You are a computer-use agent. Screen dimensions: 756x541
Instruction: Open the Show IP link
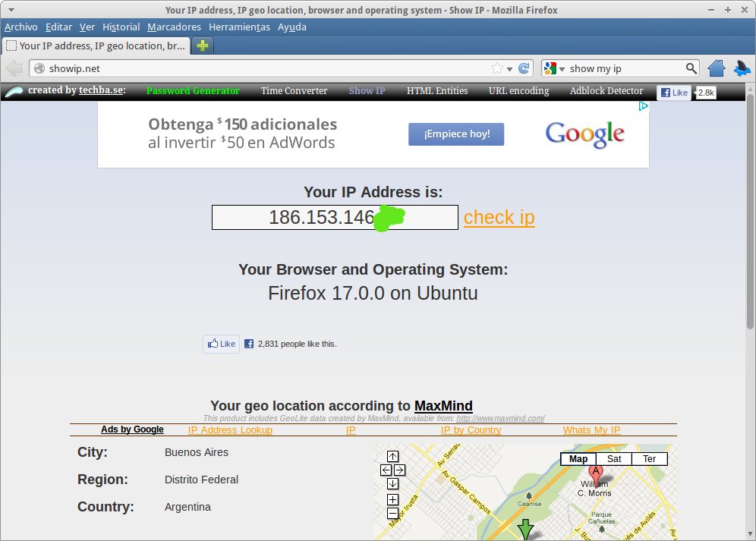(x=367, y=90)
